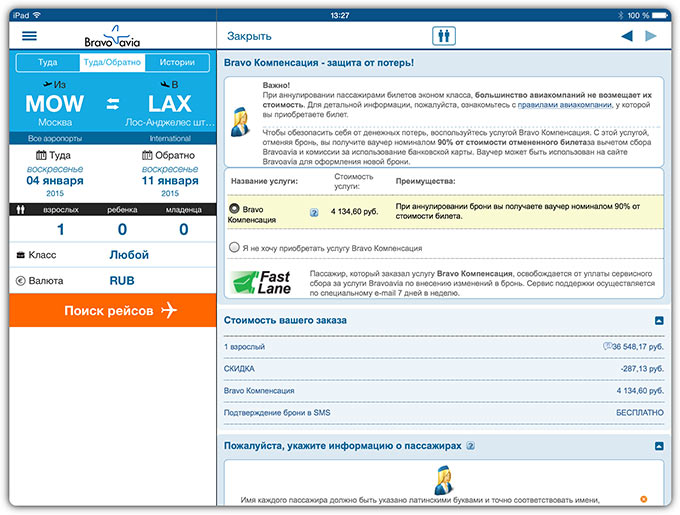Collapse Стоимость вашего заказа section

[x=659, y=321]
